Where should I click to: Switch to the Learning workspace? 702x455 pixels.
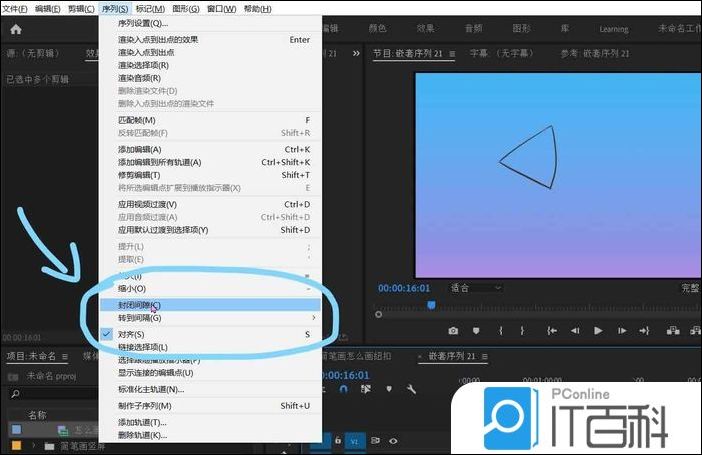click(613, 29)
